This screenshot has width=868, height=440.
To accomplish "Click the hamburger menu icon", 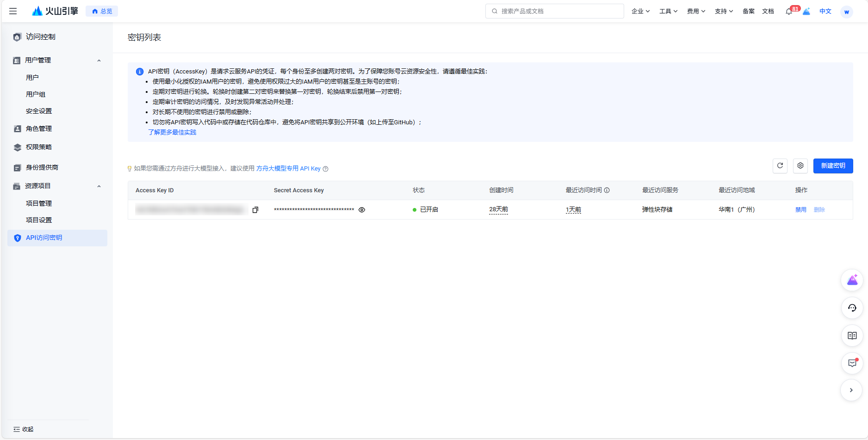I will tap(13, 11).
